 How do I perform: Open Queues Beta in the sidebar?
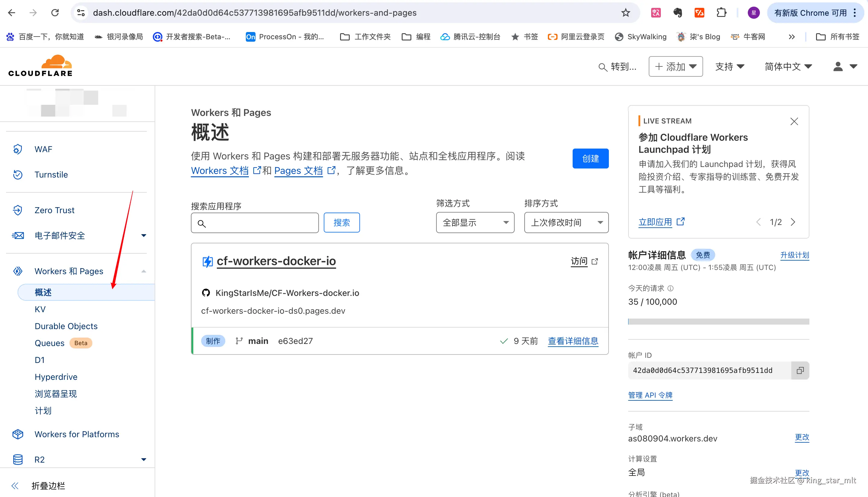(63, 343)
